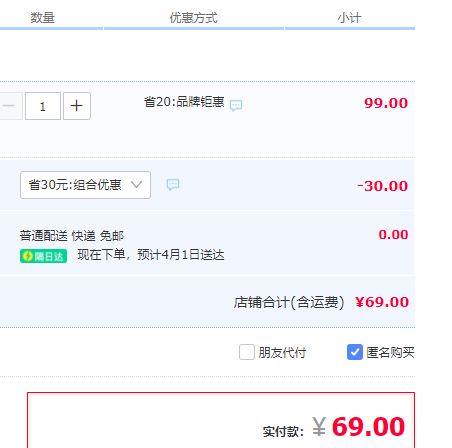Screen dimensions: 452x448
Task: Click the 小计 column header
Action: (349, 18)
